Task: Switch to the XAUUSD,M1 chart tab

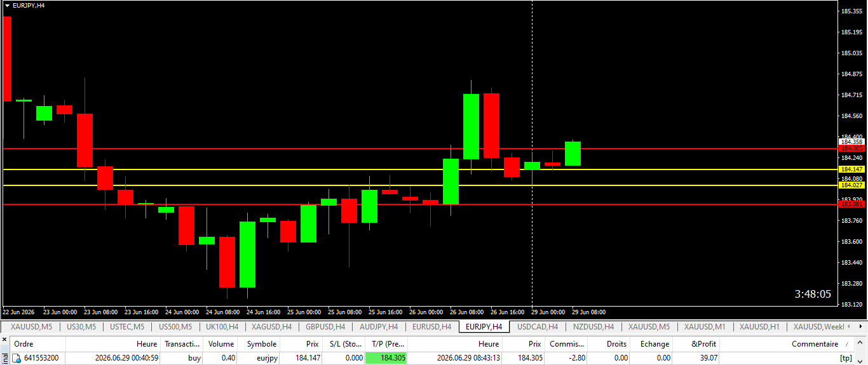Action: [x=705, y=327]
